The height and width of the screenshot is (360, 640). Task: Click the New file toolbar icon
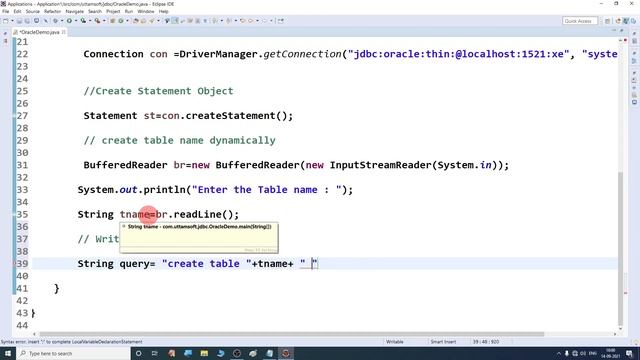(5, 21)
